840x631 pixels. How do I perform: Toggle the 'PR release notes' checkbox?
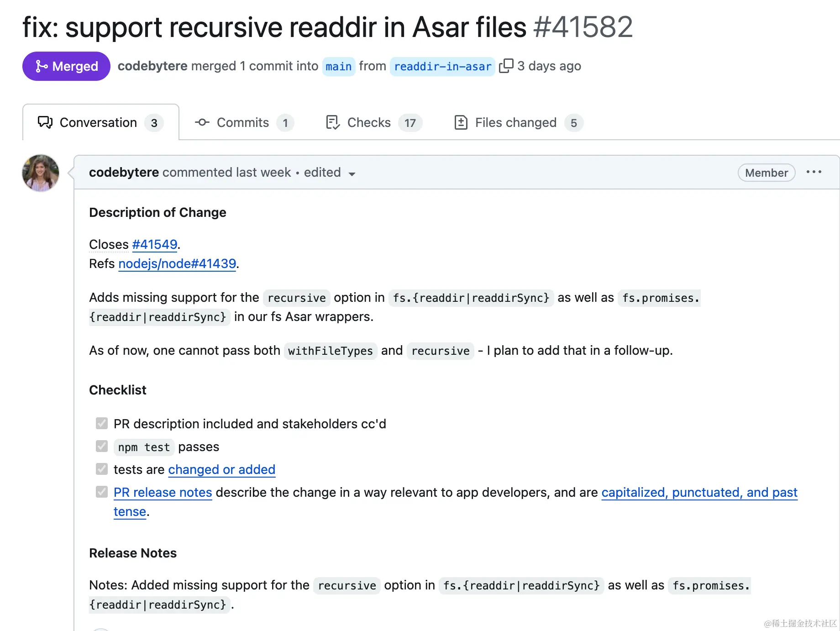coord(102,492)
